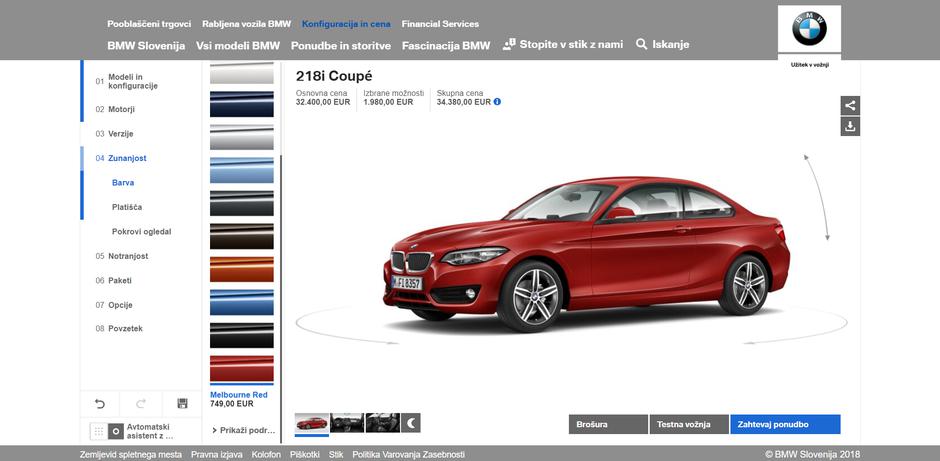This screenshot has width=940, height=461.
Task: Select the dark navy blue paint swatch
Action: [x=242, y=104]
